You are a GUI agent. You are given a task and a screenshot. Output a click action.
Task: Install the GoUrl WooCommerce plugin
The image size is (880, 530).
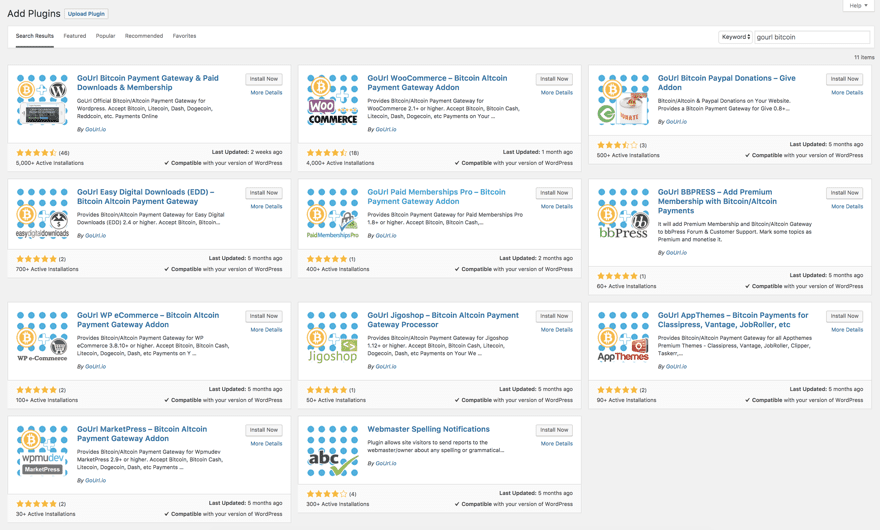[554, 79]
